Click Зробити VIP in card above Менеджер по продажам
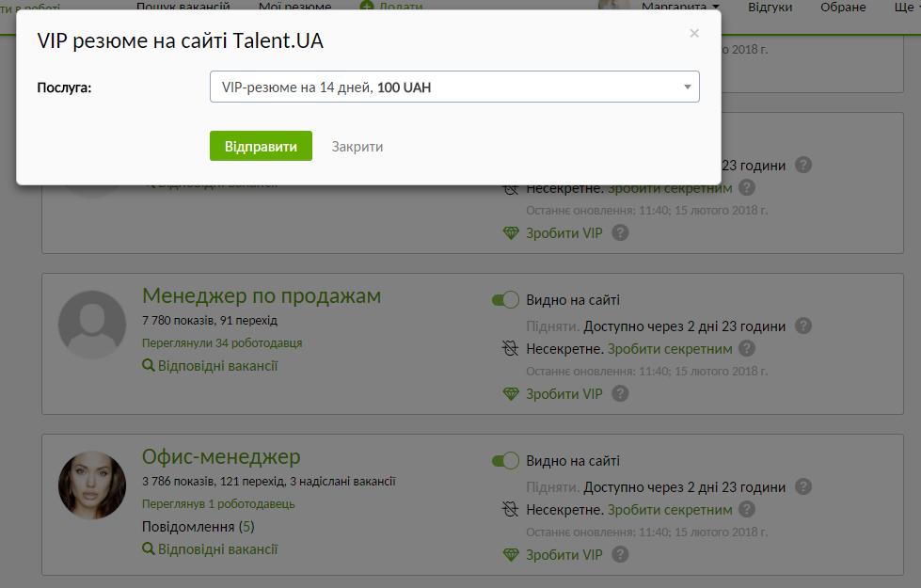Viewport: 921px width, 588px height. [x=564, y=233]
